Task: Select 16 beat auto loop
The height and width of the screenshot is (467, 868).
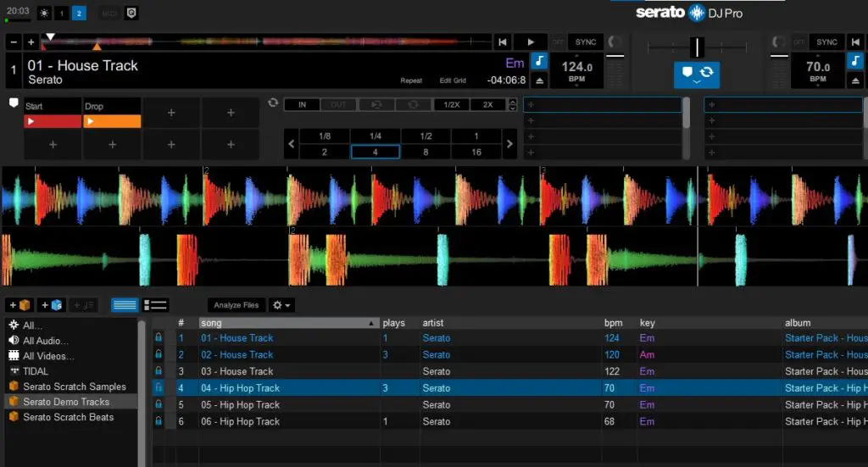Action: coord(476,153)
